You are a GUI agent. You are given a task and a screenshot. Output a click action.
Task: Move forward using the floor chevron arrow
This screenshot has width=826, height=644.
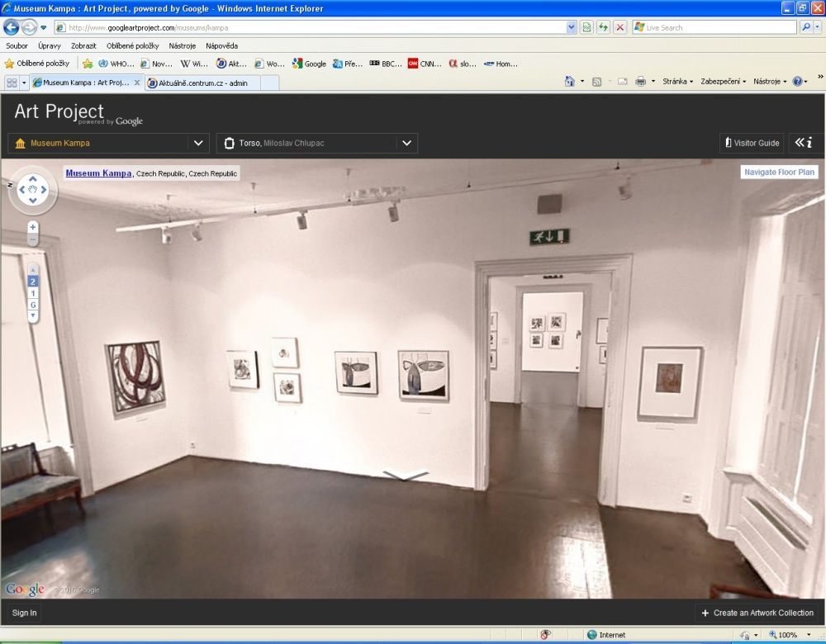405,475
